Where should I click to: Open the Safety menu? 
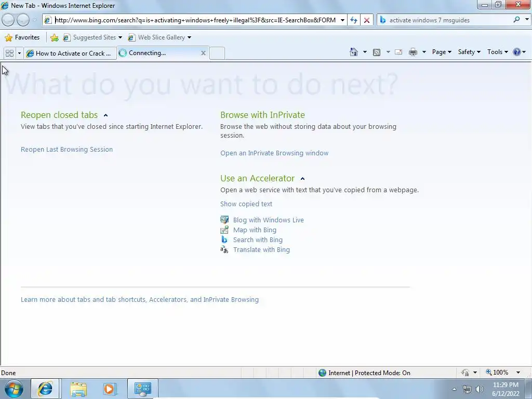point(469,52)
